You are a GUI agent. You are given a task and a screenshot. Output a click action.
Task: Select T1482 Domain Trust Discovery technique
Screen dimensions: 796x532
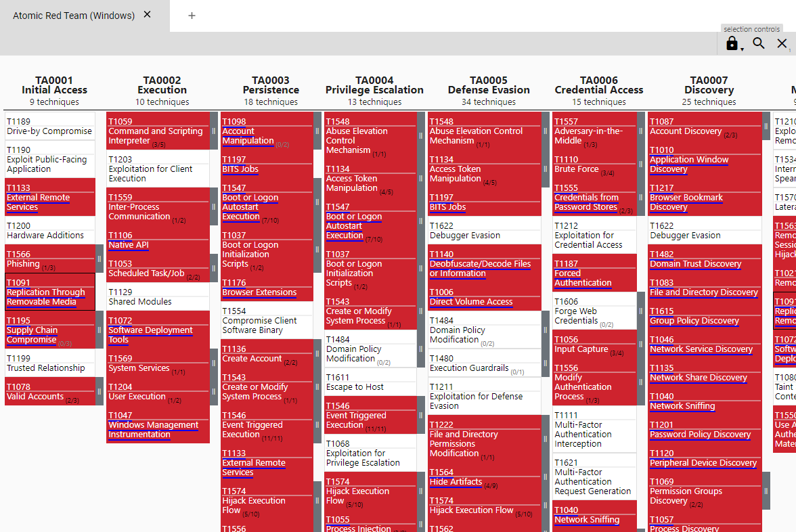(x=705, y=259)
